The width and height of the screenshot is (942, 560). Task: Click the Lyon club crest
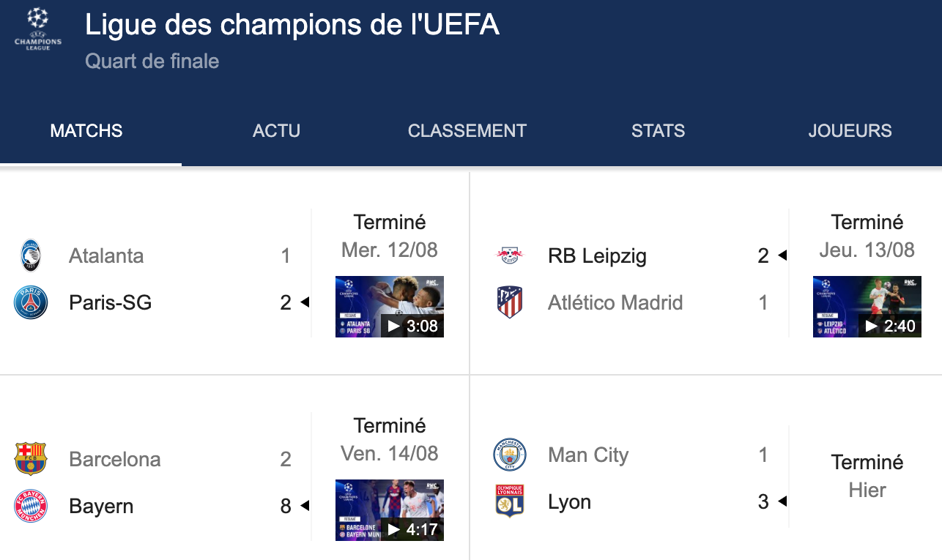point(510,501)
